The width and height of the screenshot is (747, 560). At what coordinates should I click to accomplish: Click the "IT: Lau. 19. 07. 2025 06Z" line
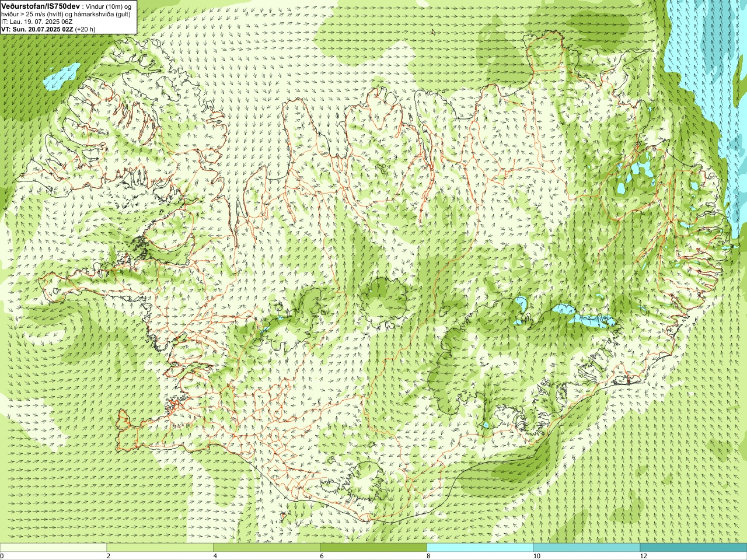click(x=37, y=21)
